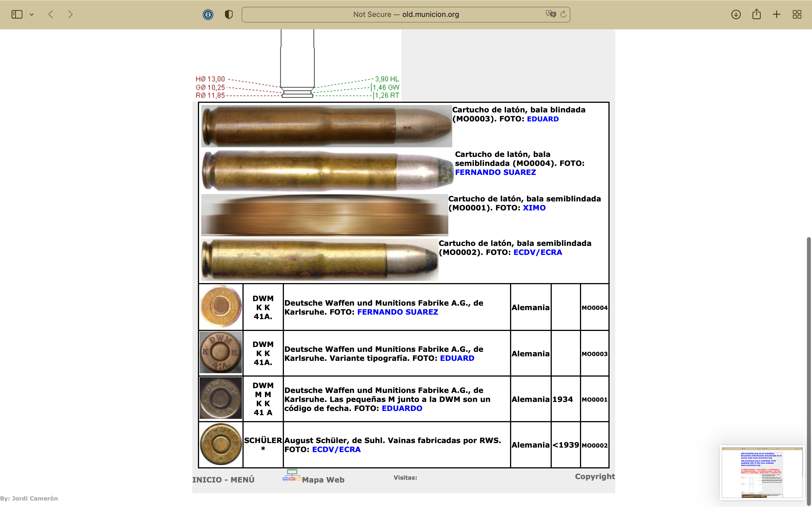The height and width of the screenshot is (507, 812).
Task: Follow the XIMO photo link
Action: (534, 208)
